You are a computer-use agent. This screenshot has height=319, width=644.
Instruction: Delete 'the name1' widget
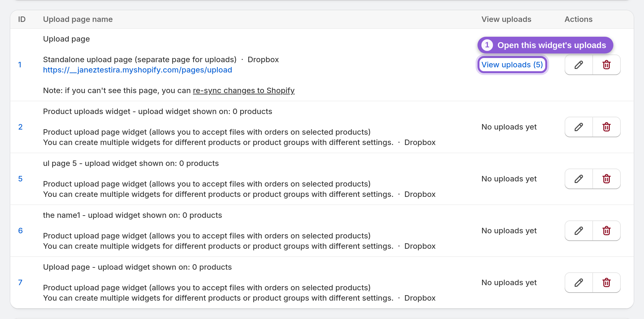607,231
